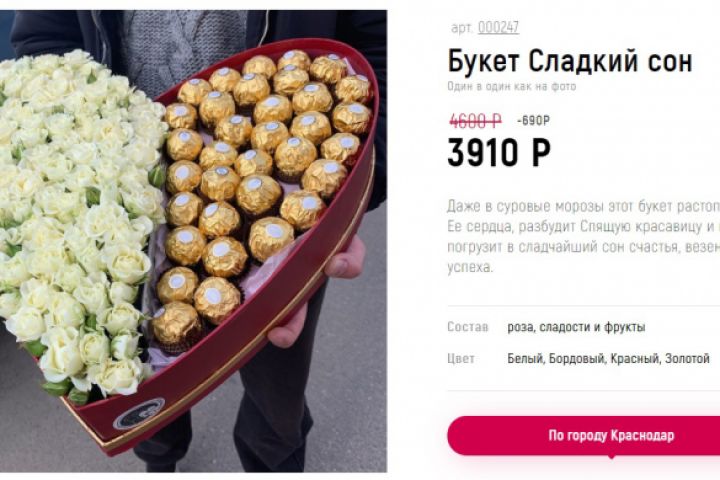Click the арт. label text
720x480 pixels.
(462, 28)
